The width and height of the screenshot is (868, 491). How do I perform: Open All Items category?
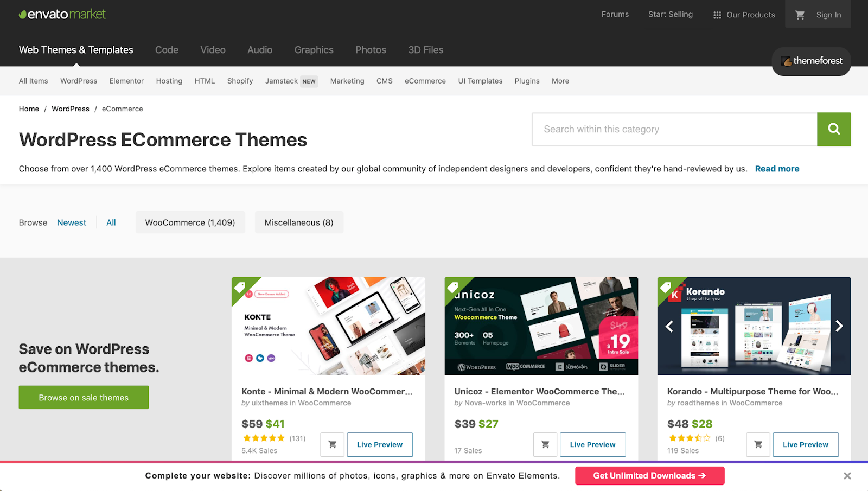click(x=34, y=81)
